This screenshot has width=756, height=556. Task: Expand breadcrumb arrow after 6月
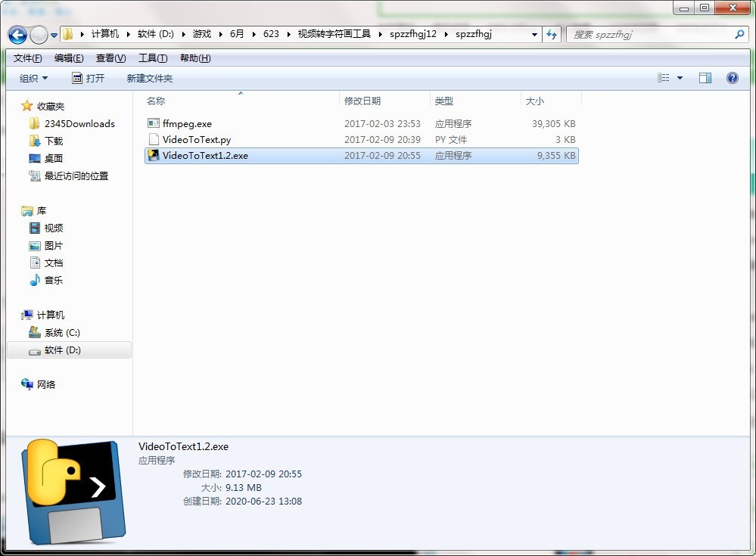click(x=254, y=34)
